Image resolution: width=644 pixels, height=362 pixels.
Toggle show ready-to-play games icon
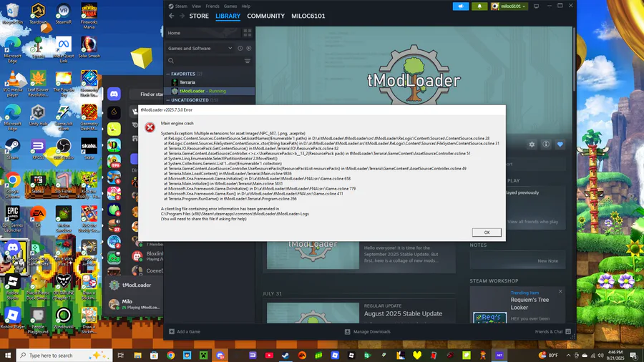tap(249, 49)
